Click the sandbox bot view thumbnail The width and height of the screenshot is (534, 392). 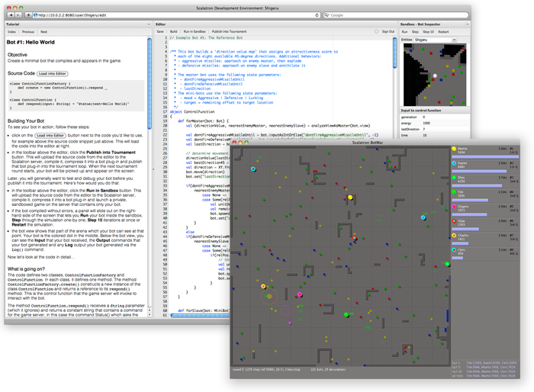[435, 75]
